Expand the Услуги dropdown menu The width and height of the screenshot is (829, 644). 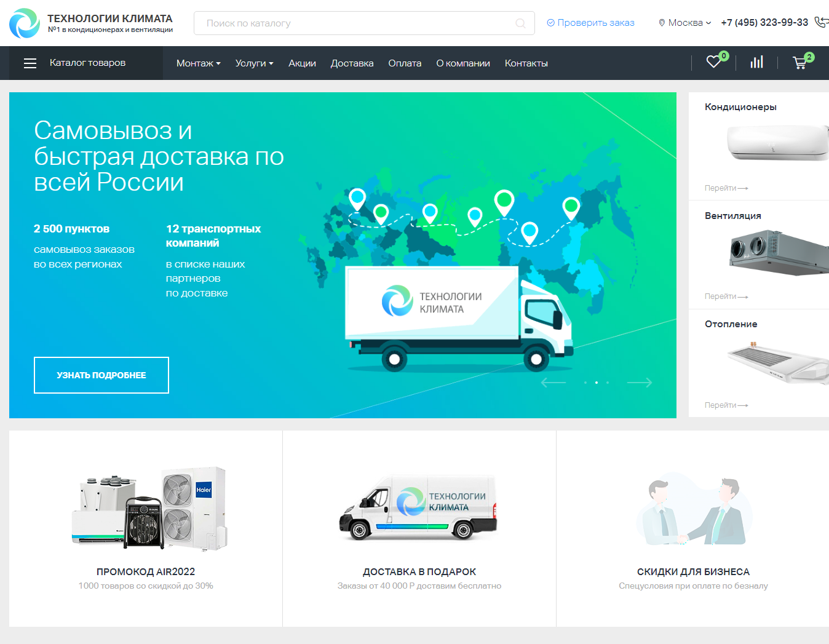tap(254, 63)
